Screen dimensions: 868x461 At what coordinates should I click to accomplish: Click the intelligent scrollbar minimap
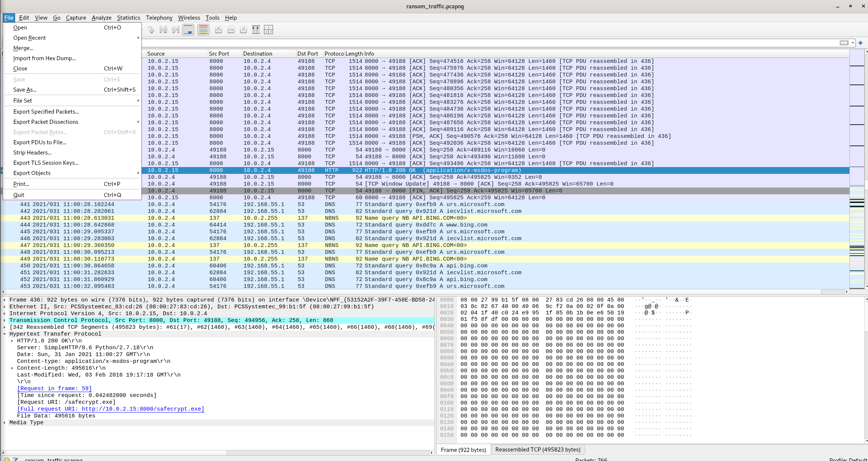(x=857, y=169)
